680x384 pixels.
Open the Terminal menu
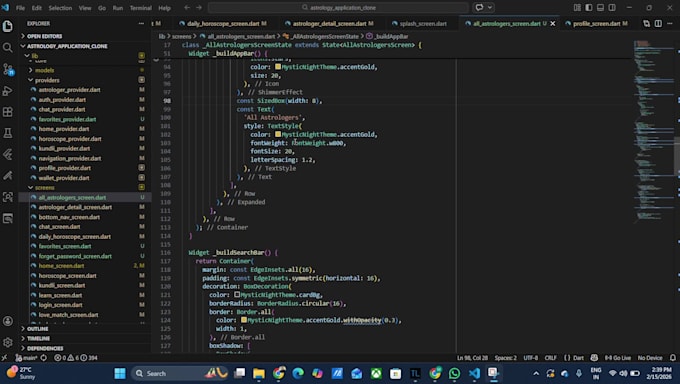[x=141, y=8]
